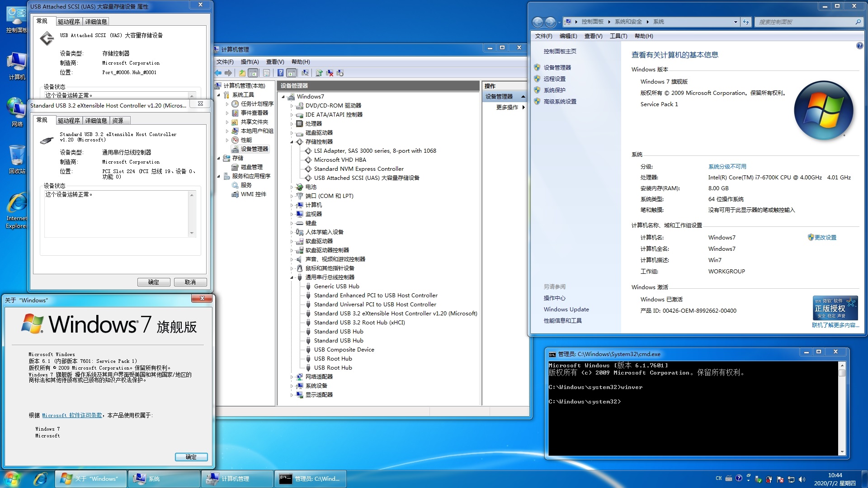Open pinned Internet Explorer on the taskbar

[41, 479]
